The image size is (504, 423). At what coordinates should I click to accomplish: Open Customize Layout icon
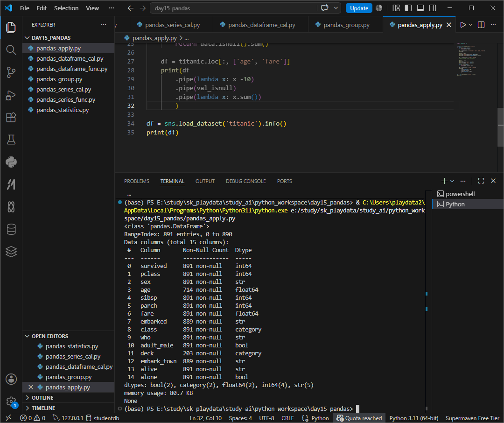(x=396, y=8)
